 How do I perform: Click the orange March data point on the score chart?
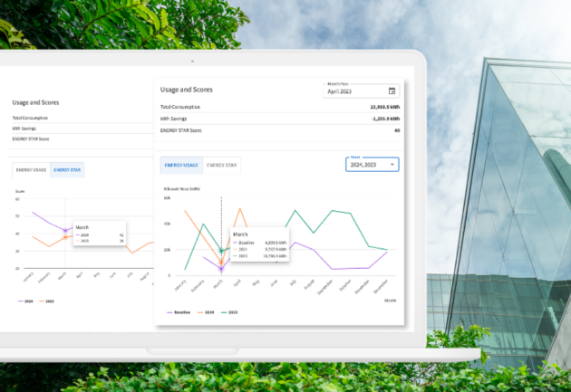65,237
